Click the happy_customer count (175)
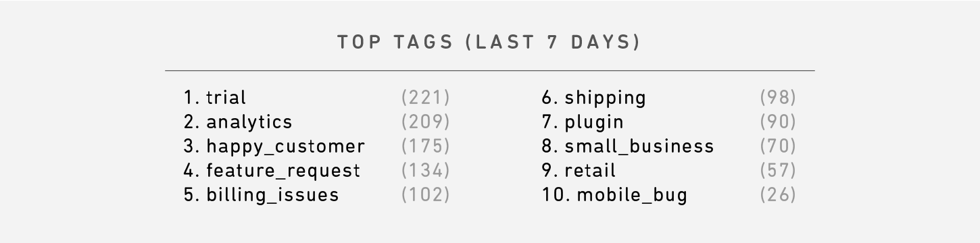Screen dimensions: 980x243 pos(426,146)
